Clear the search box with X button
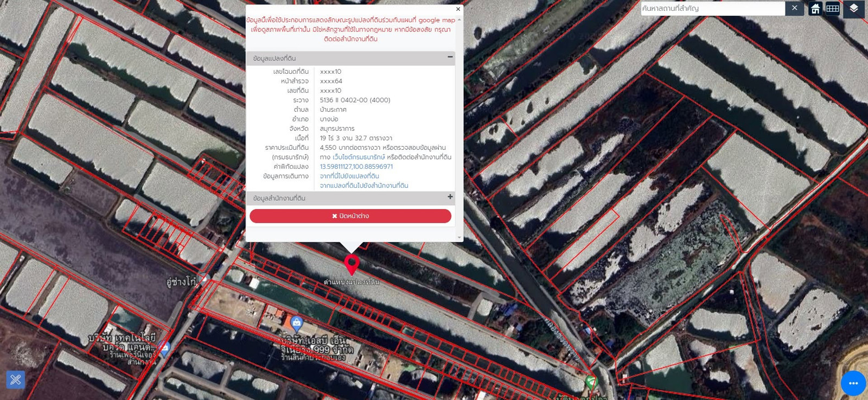 794,8
